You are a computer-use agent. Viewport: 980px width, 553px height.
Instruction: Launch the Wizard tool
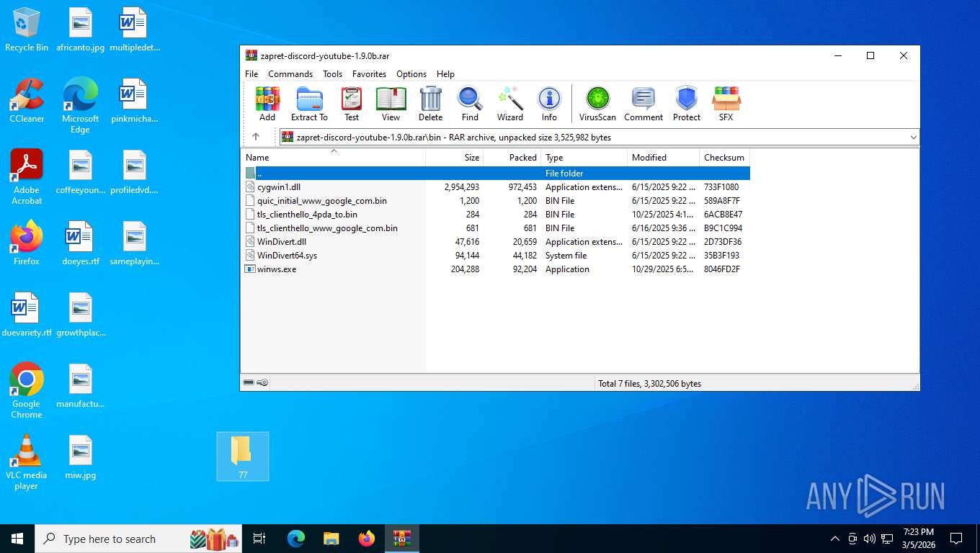[x=510, y=104]
